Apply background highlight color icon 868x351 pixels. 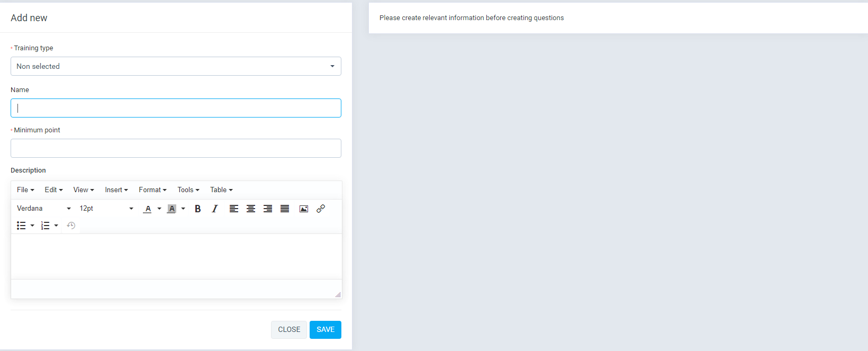click(171, 209)
